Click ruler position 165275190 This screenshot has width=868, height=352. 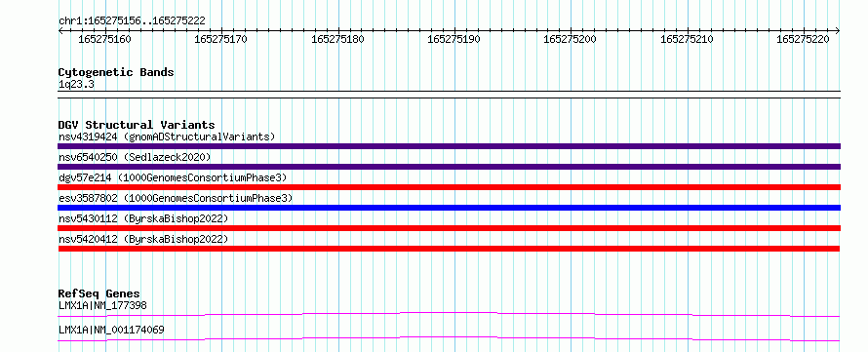point(454,39)
